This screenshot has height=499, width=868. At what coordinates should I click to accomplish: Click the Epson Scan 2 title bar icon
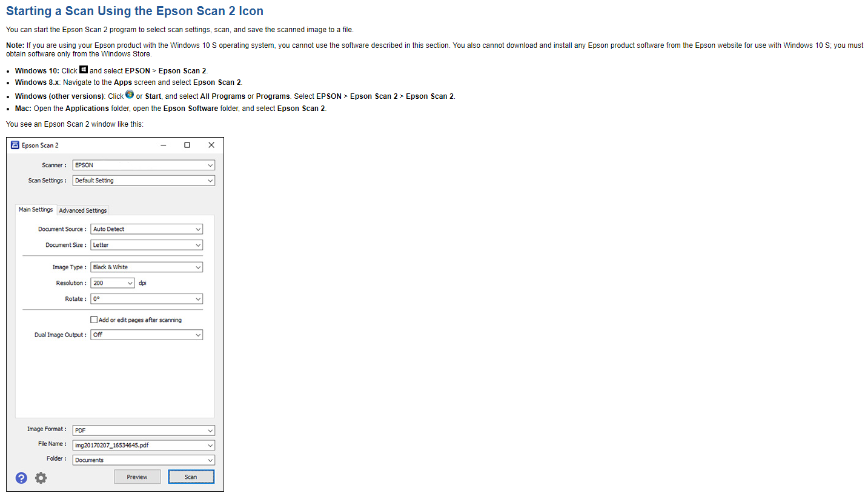click(15, 145)
